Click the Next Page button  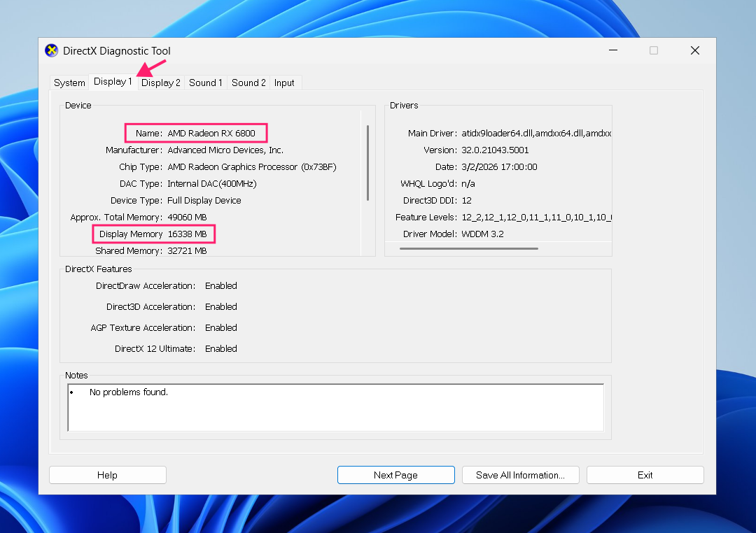pyautogui.click(x=395, y=475)
